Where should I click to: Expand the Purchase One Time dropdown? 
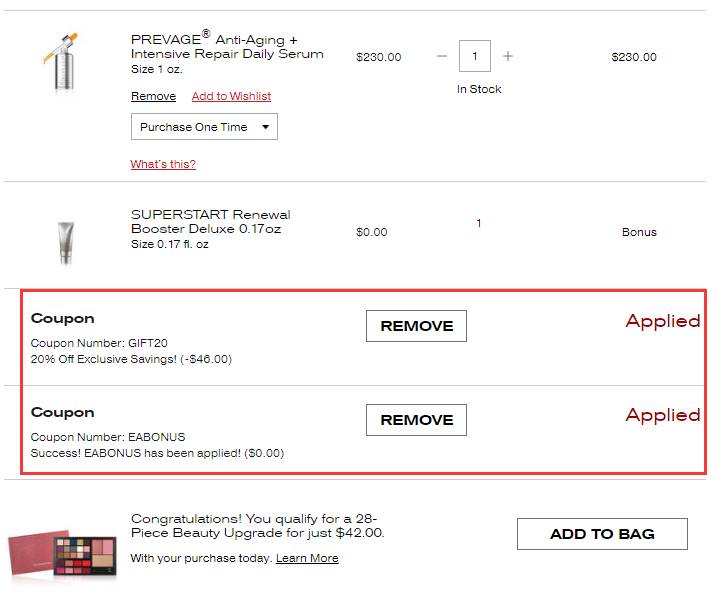[x=204, y=127]
